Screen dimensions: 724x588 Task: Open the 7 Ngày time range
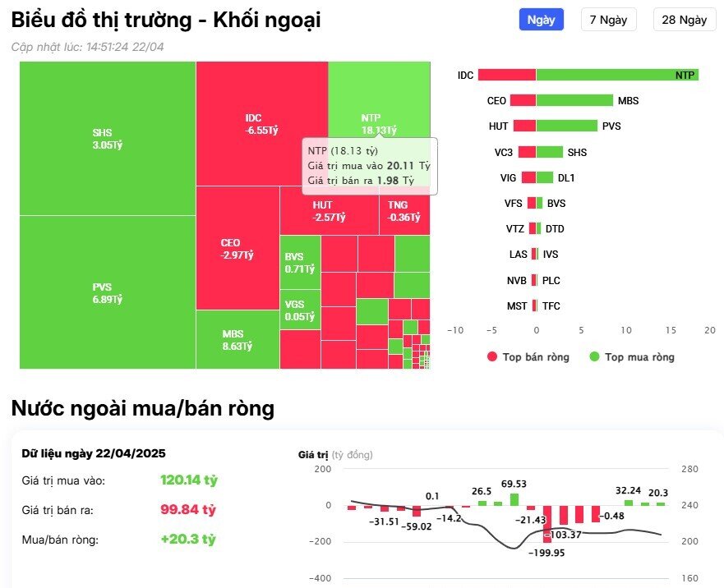pos(609,19)
